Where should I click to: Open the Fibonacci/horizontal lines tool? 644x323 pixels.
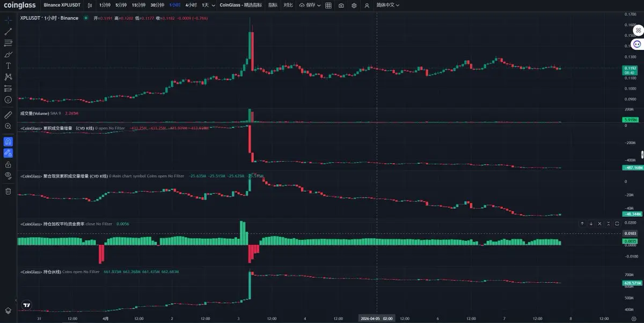tap(8, 43)
